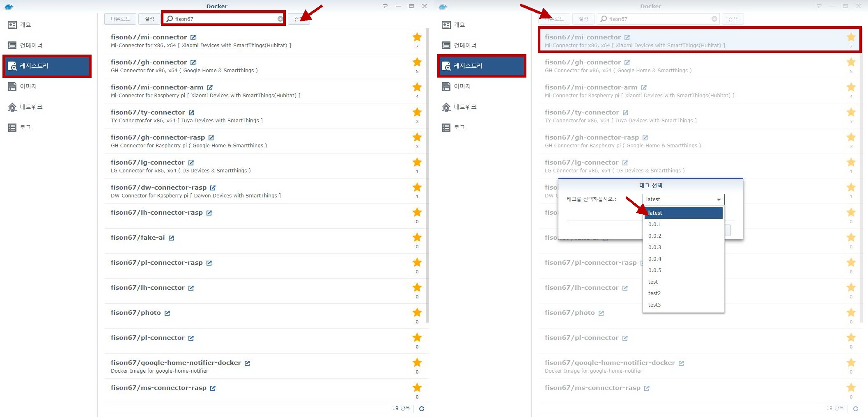Choose the test2 tag from the dropdown list

tap(683, 293)
